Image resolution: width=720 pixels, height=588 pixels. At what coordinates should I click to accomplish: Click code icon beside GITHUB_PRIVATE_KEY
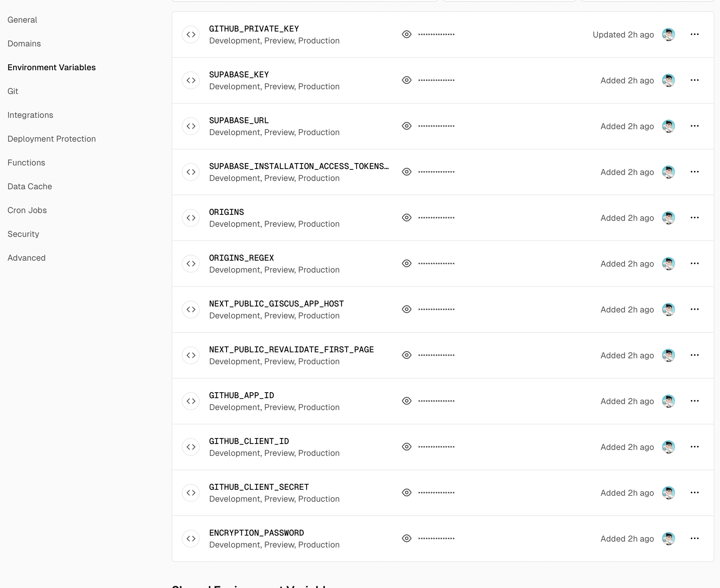(191, 35)
